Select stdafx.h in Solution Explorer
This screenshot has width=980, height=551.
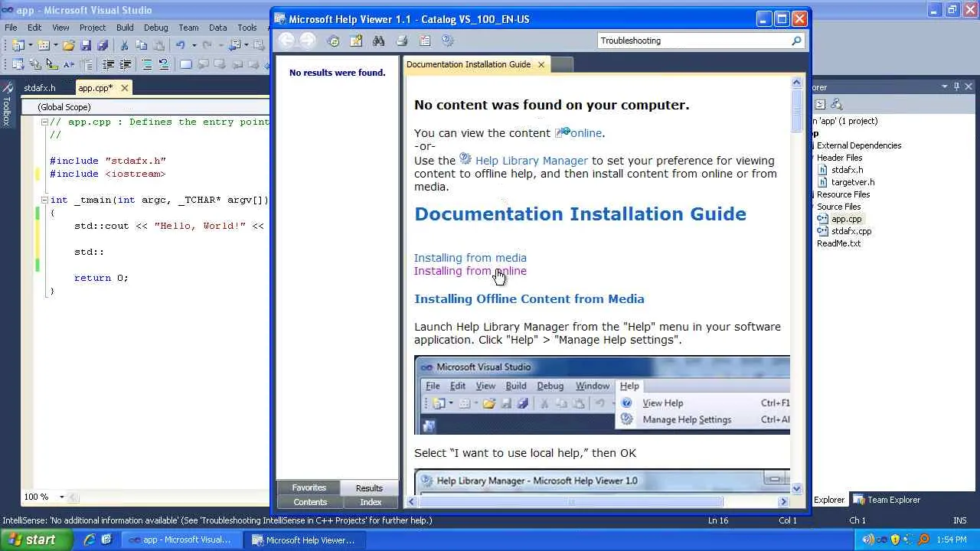coord(847,170)
